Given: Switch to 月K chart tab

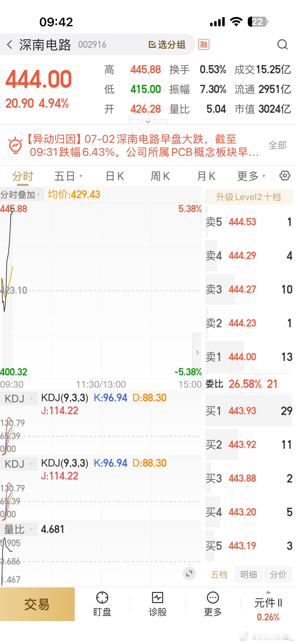Looking at the screenshot, I should click(x=206, y=176).
